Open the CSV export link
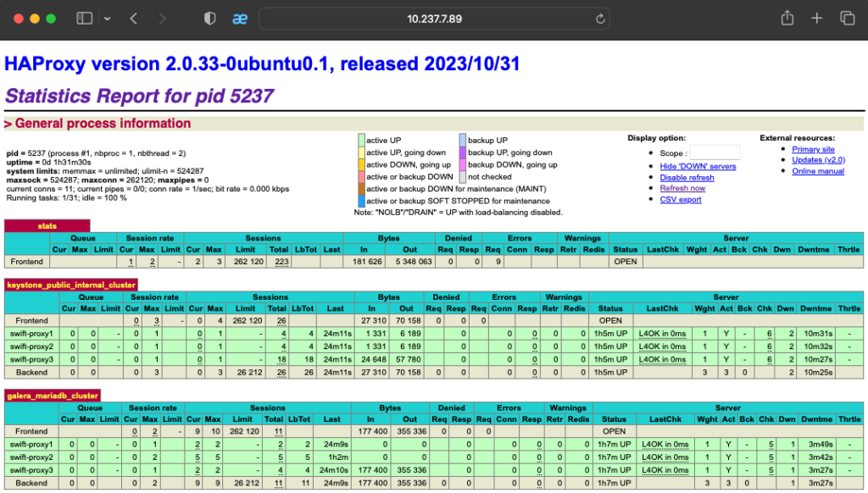868x493 pixels. click(681, 199)
